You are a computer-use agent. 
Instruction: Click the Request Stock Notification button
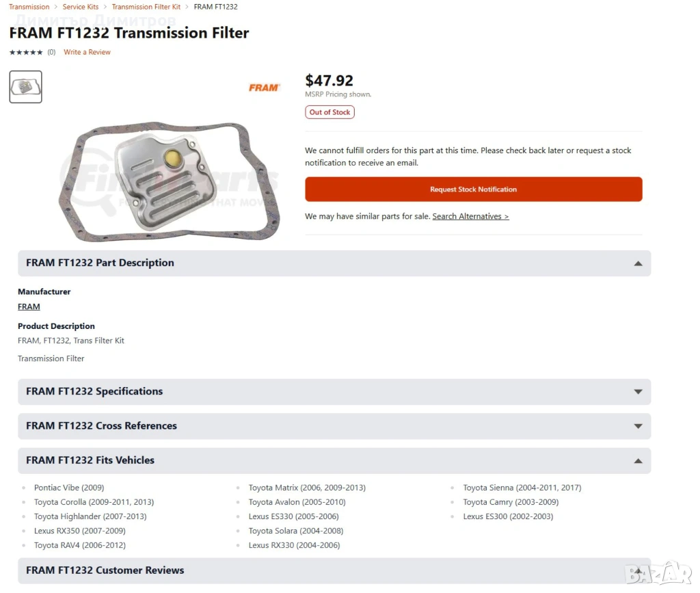473,189
